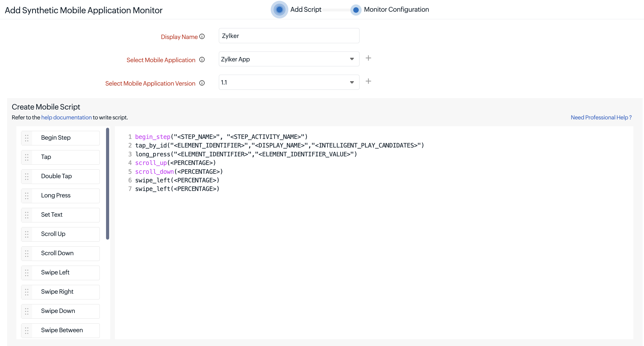Click the scroll_up line in script editor
The width and height of the screenshot is (644, 346).
tap(175, 163)
